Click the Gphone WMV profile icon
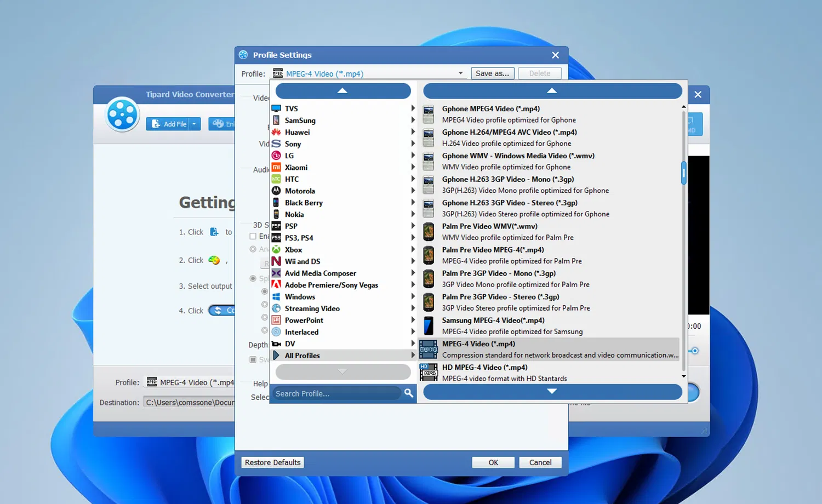Viewport: 822px width, 504px height. coord(429,161)
